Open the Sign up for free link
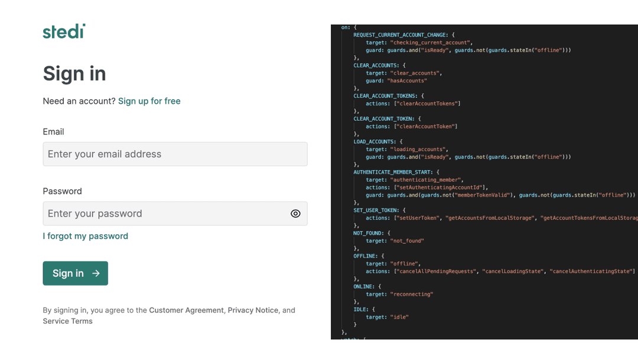The image size is (638, 364). (149, 101)
